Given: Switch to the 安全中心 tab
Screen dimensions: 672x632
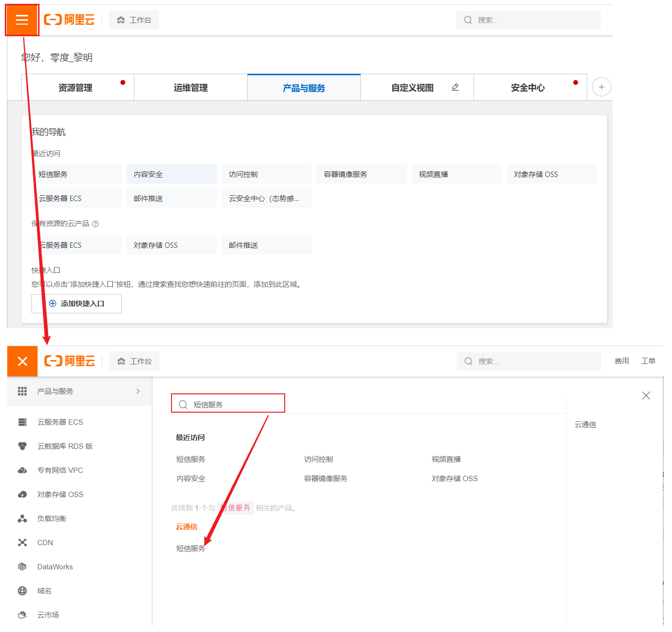Looking at the screenshot, I should pyautogui.click(x=527, y=88).
